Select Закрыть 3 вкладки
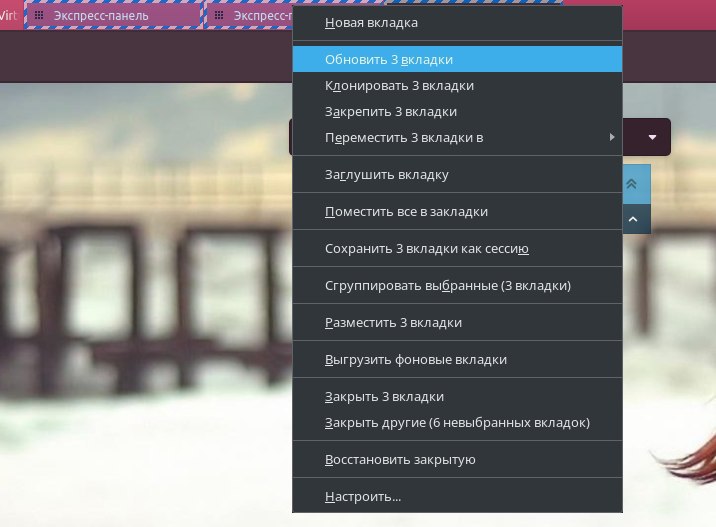 [x=457, y=396]
